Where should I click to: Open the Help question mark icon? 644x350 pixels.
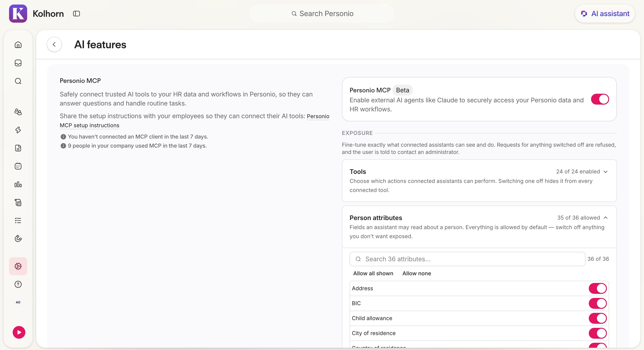pyautogui.click(x=18, y=284)
